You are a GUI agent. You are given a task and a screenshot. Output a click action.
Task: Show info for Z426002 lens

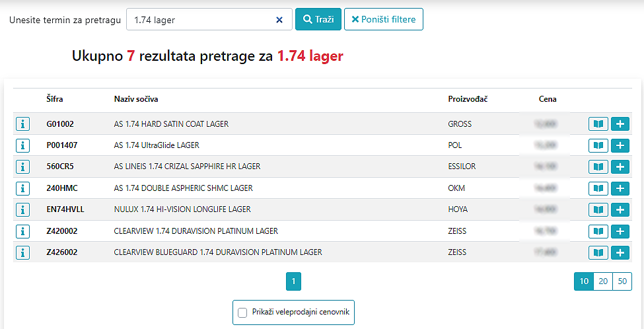pos(22,252)
